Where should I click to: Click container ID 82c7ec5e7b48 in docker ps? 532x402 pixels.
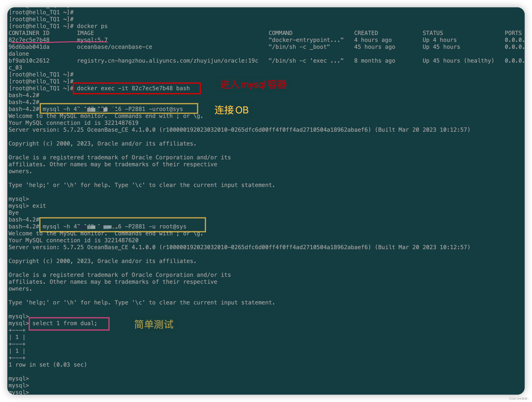[29, 40]
